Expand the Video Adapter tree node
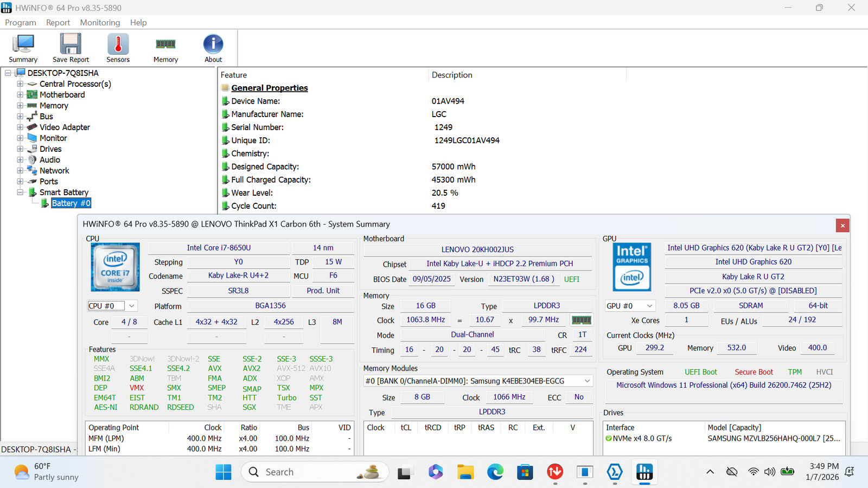The width and height of the screenshot is (868, 488). click(20, 127)
